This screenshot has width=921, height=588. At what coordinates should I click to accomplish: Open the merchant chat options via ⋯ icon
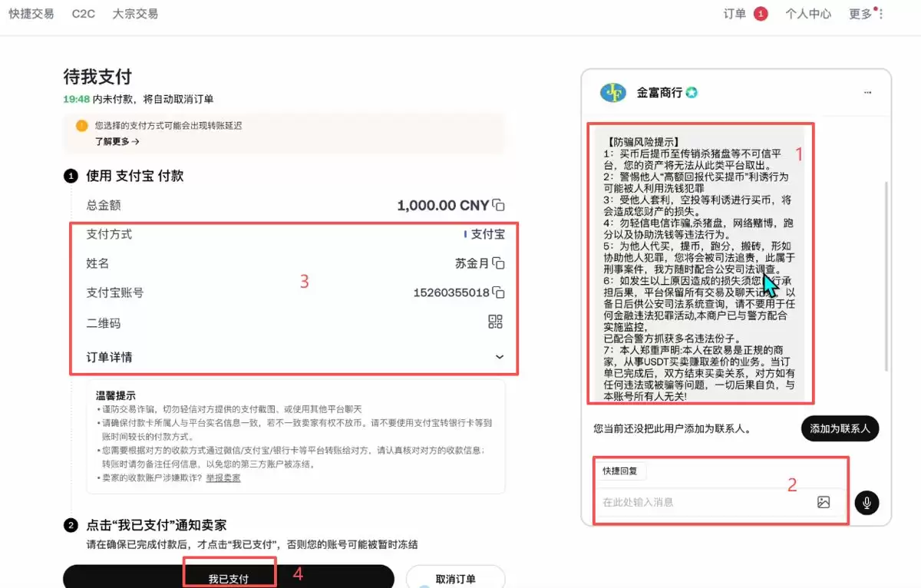point(867,91)
